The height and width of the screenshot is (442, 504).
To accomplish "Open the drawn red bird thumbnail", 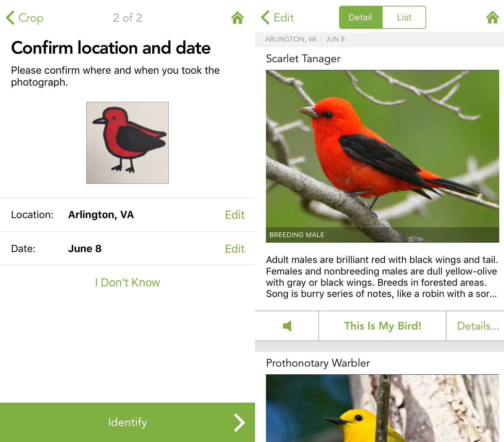I will click(x=128, y=143).
